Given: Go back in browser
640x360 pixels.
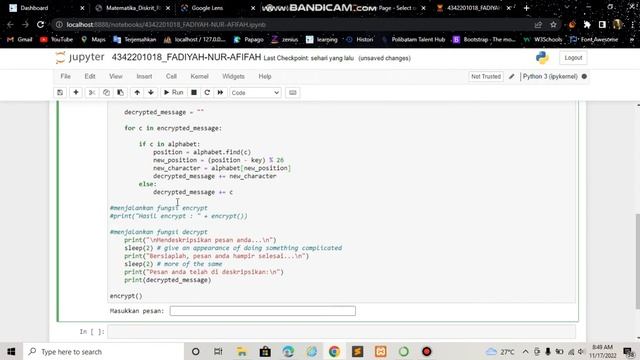Looking at the screenshot, I should tap(10, 24).
